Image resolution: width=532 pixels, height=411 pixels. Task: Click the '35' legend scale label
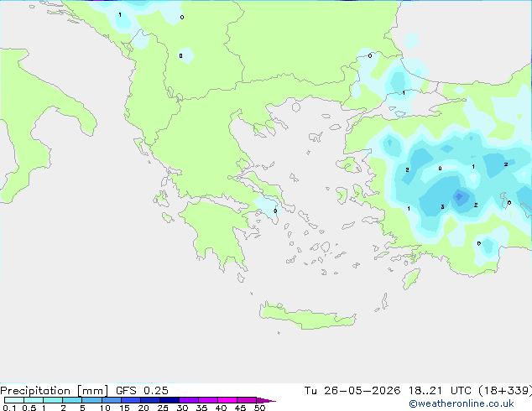click(x=201, y=408)
